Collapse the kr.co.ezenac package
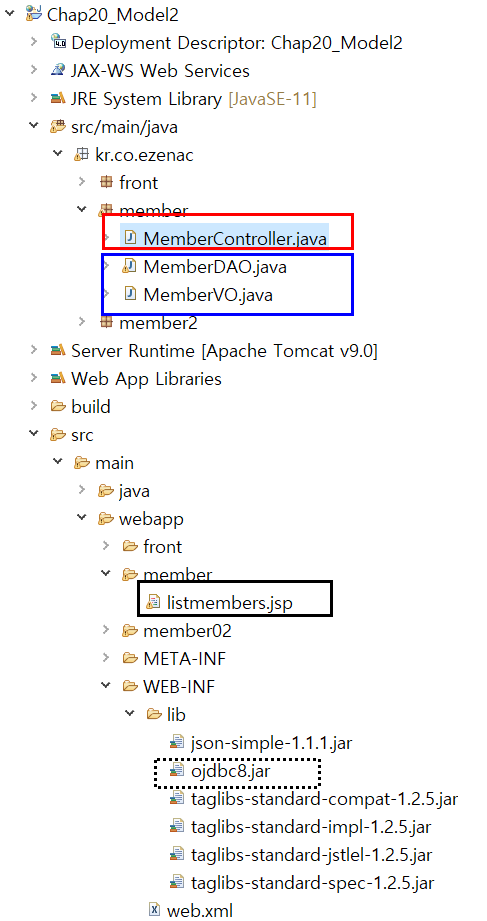 pos(58,154)
